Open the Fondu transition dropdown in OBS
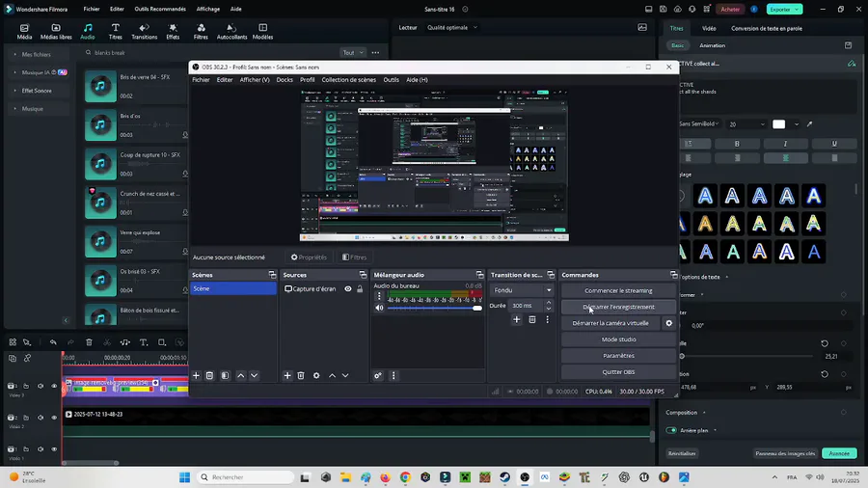The image size is (868, 488). click(x=522, y=290)
